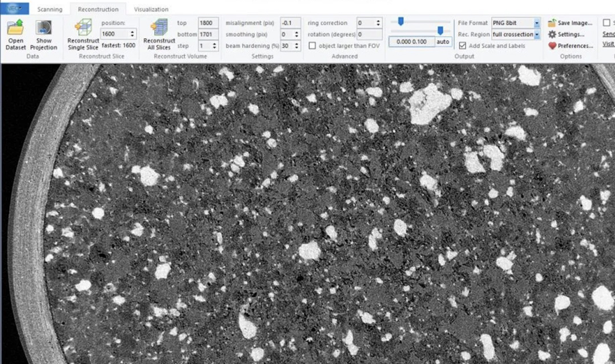The width and height of the screenshot is (615, 364).
Task: Follow the Visit link at right
Action: [x=609, y=44]
